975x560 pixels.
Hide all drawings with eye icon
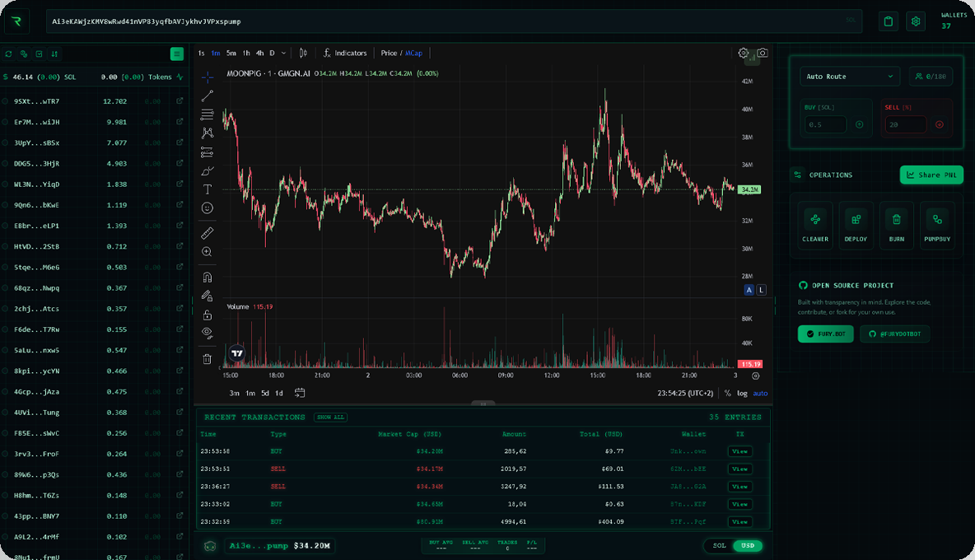207,334
